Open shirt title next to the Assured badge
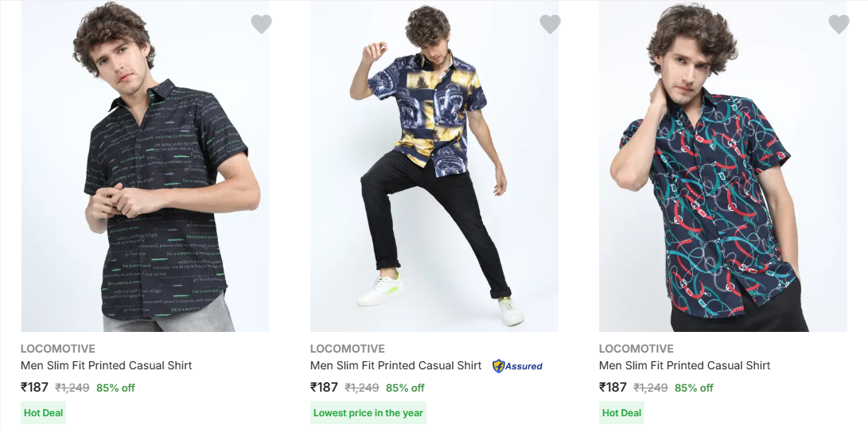The image size is (868, 429). tap(395, 365)
